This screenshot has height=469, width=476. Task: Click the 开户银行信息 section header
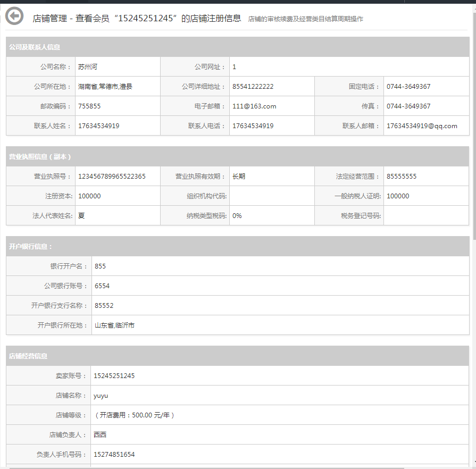[31, 246]
